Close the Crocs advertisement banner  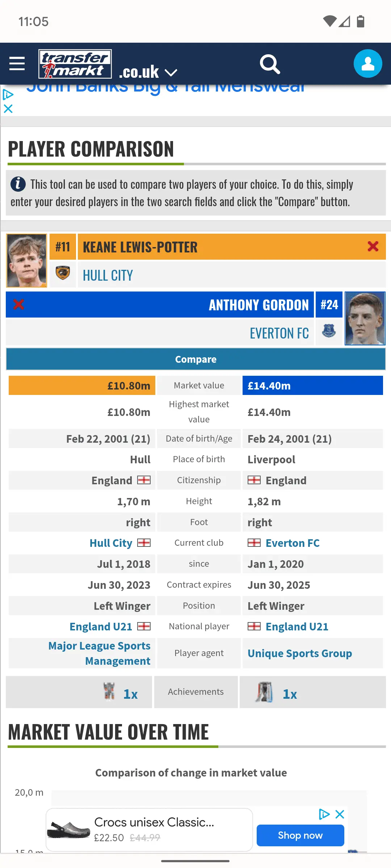click(x=340, y=814)
